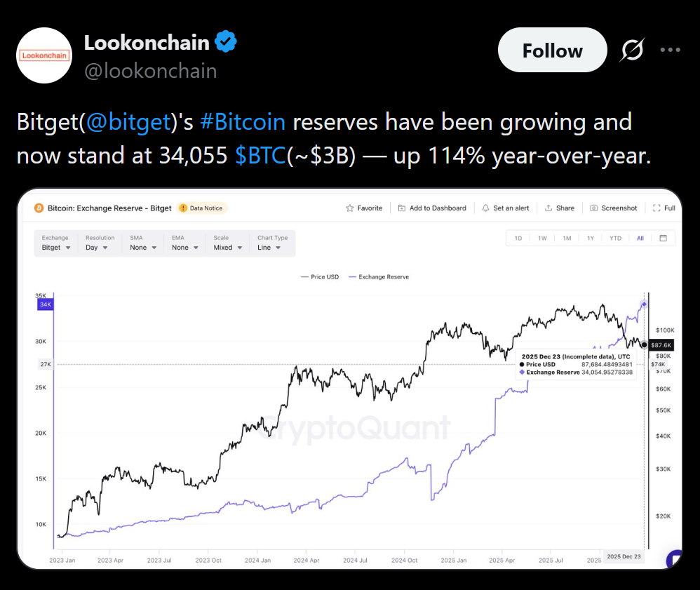The width and height of the screenshot is (700, 590).
Task: Toggle Price USD series in legend
Action: (320, 277)
